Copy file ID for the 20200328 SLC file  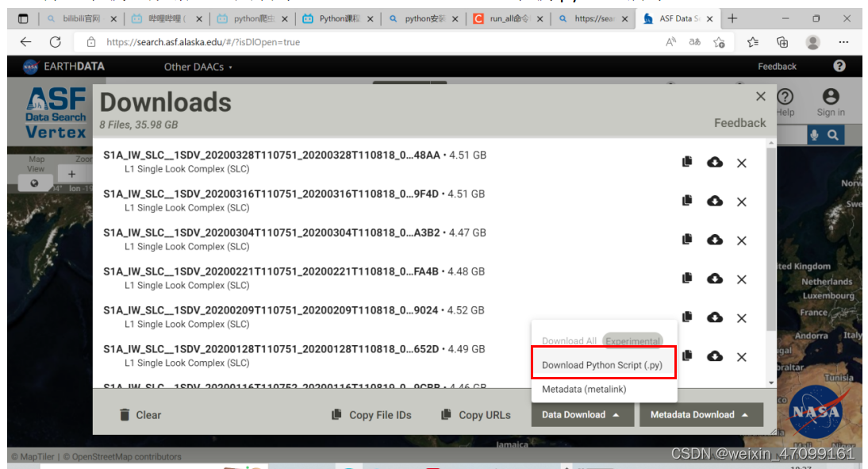click(x=687, y=162)
